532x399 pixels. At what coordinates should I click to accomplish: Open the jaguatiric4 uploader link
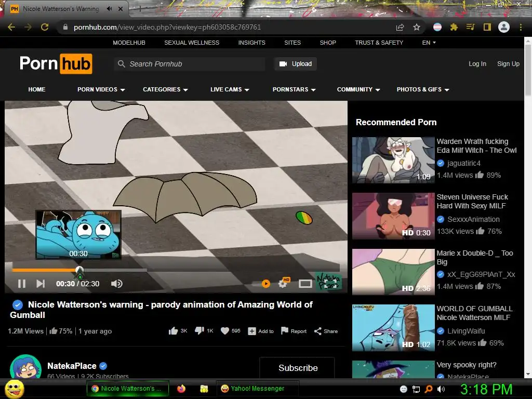coord(464,163)
